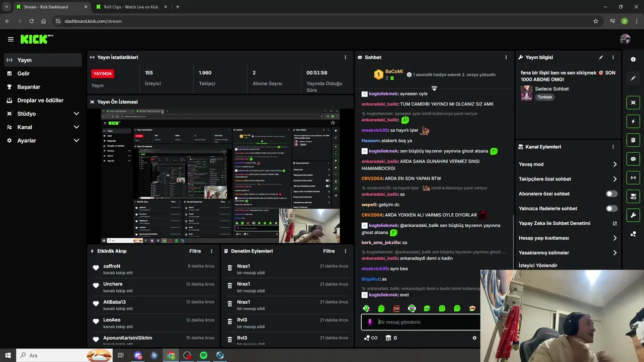Screen dimensions: 644x362
Task: Click username zaffroN in activity feed
Action: point(112,266)
